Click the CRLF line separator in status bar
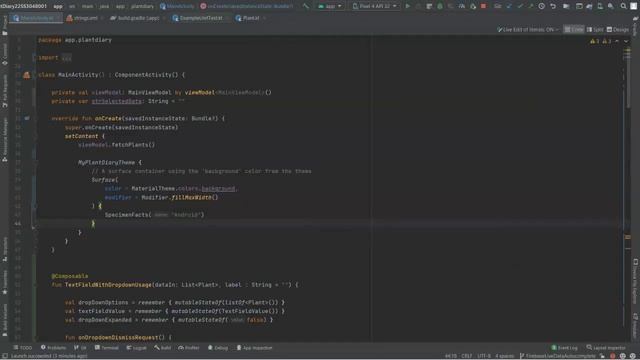 (x=467, y=356)
